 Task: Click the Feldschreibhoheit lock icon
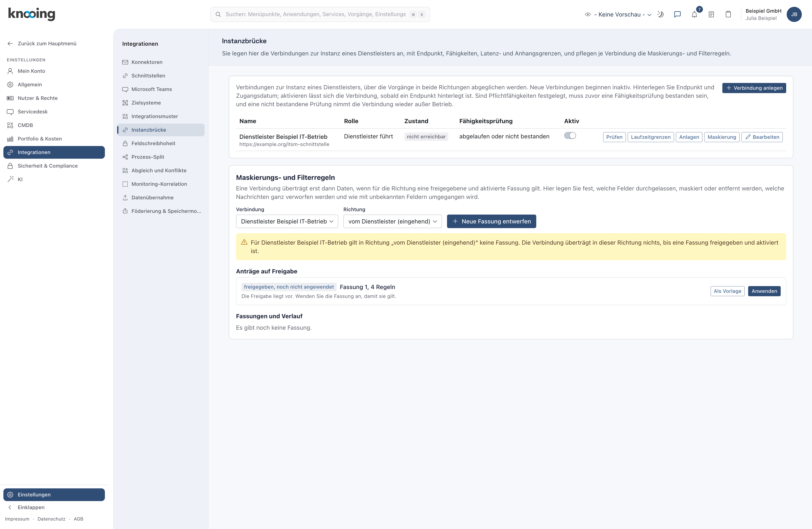[125, 143]
